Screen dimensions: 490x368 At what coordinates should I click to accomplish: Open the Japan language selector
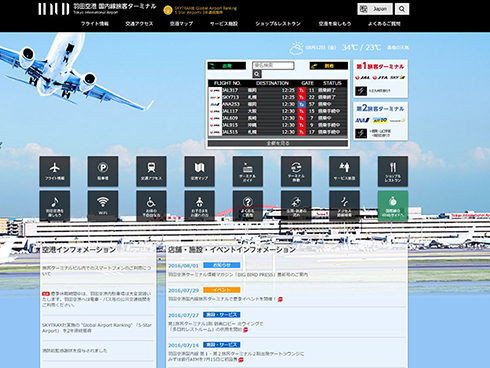[375, 9]
